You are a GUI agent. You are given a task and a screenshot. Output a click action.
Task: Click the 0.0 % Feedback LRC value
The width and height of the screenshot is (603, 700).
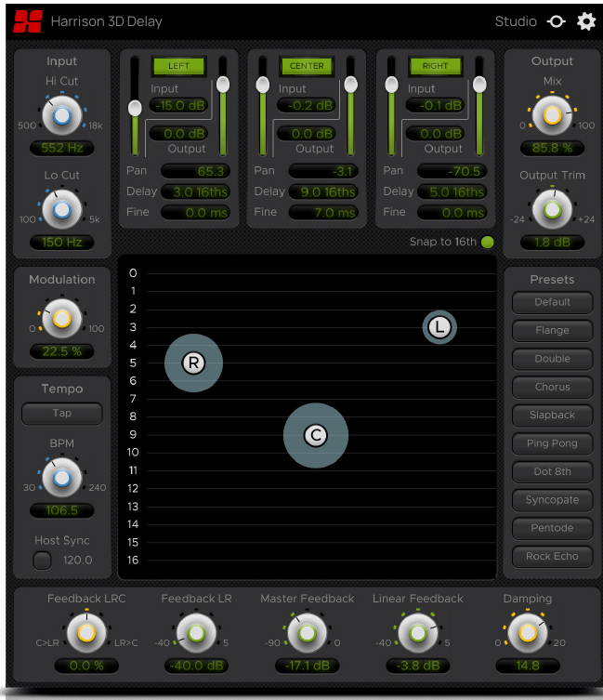coord(86,666)
